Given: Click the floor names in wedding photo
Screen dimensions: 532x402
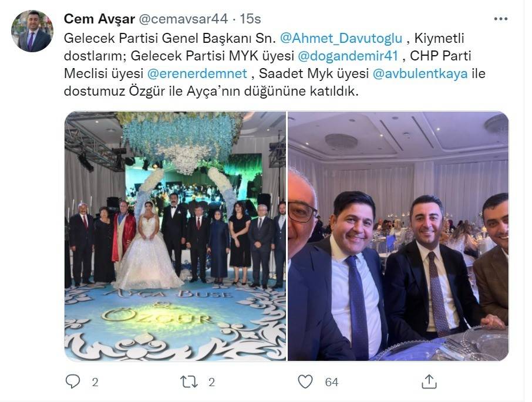Looking at the screenshot, I should (164, 306).
